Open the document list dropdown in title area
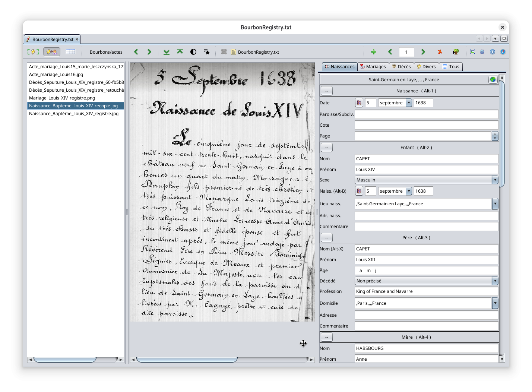The height and width of the screenshot is (392, 532). click(x=495, y=38)
